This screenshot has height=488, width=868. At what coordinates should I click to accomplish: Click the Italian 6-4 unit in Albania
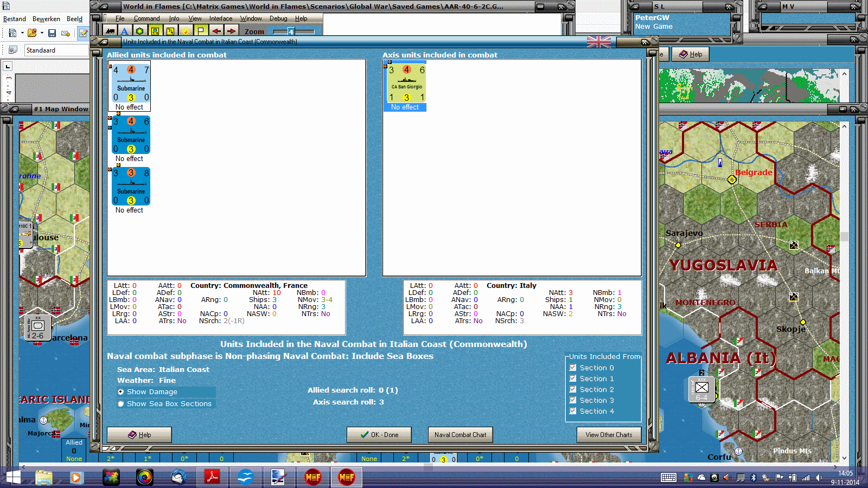click(701, 389)
